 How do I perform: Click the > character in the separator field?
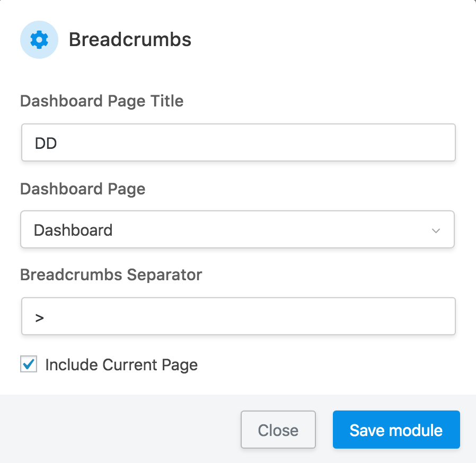click(x=40, y=317)
